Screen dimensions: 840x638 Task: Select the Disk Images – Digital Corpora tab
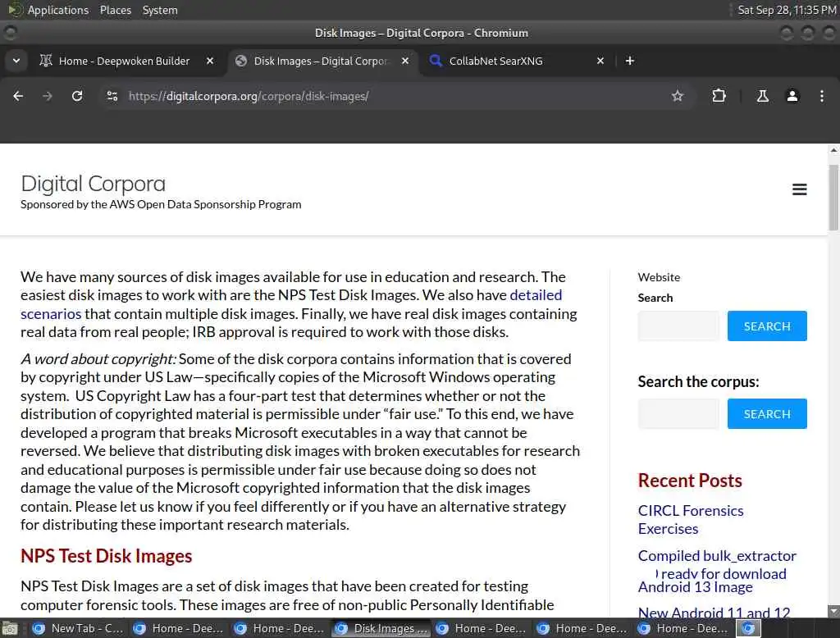click(320, 61)
